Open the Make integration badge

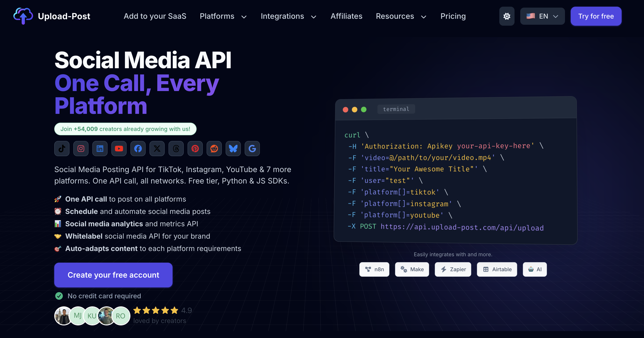(412, 269)
